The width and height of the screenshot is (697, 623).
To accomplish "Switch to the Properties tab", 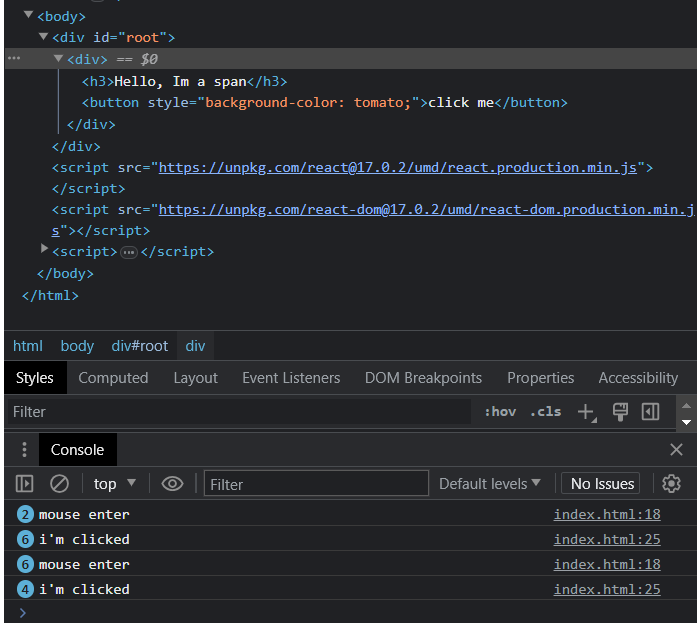I will coord(541,378).
